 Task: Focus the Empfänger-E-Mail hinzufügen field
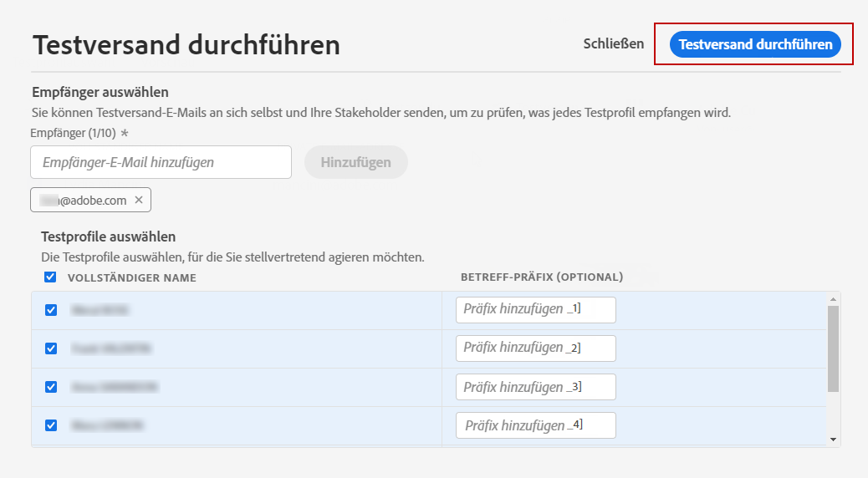click(x=161, y=162)
